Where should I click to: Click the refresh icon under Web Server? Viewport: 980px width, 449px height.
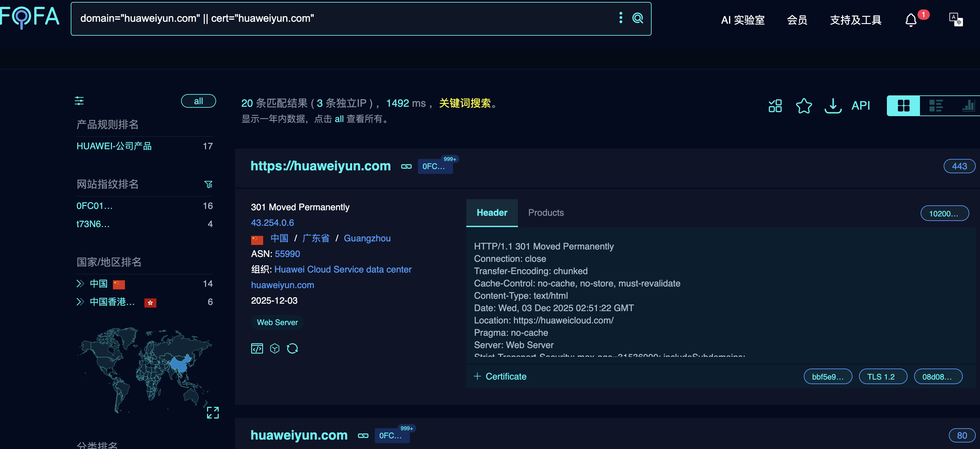[292, 348]
